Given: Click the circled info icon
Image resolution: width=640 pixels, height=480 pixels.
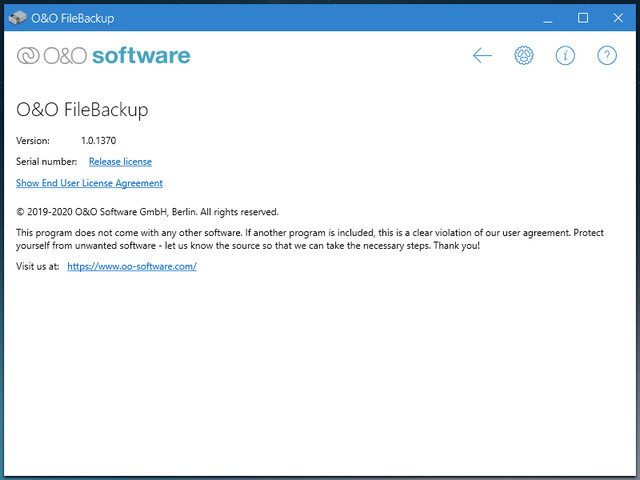Looking at the screenshot, I should click(566, 56).
